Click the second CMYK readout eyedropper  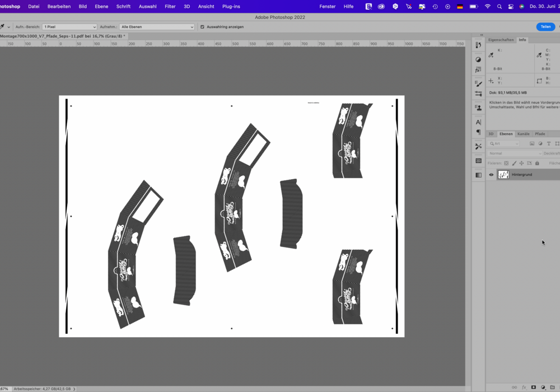pos(539,55)
